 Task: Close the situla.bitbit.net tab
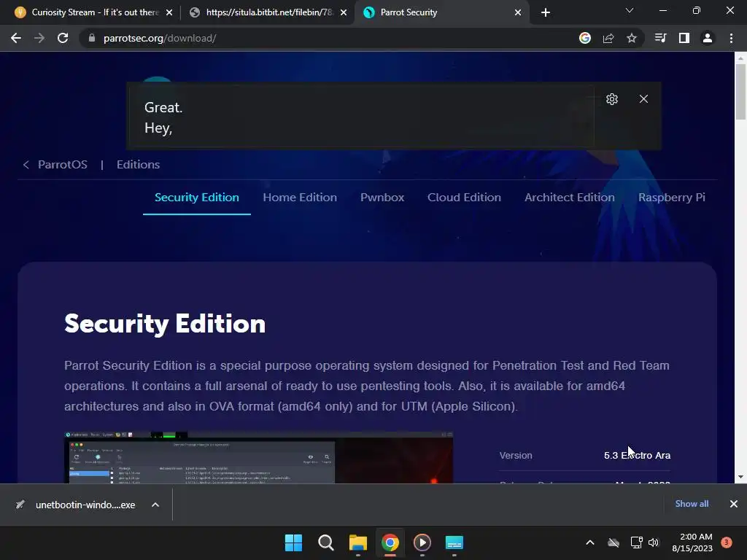344,12
